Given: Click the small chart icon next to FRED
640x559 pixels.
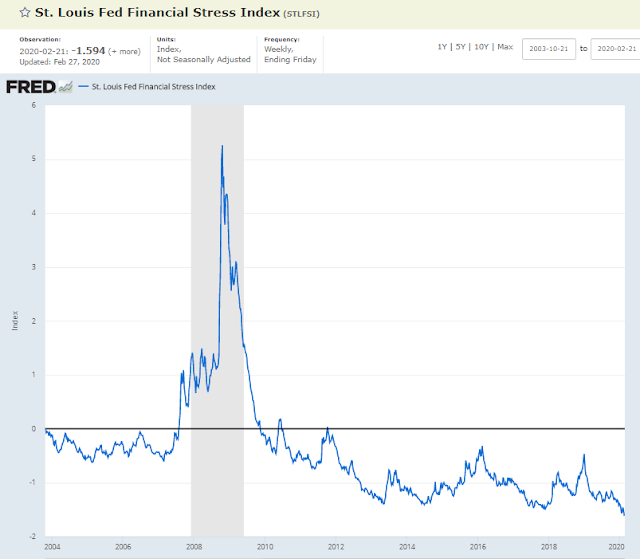Looking at the screenshot, I should point(65,87).
